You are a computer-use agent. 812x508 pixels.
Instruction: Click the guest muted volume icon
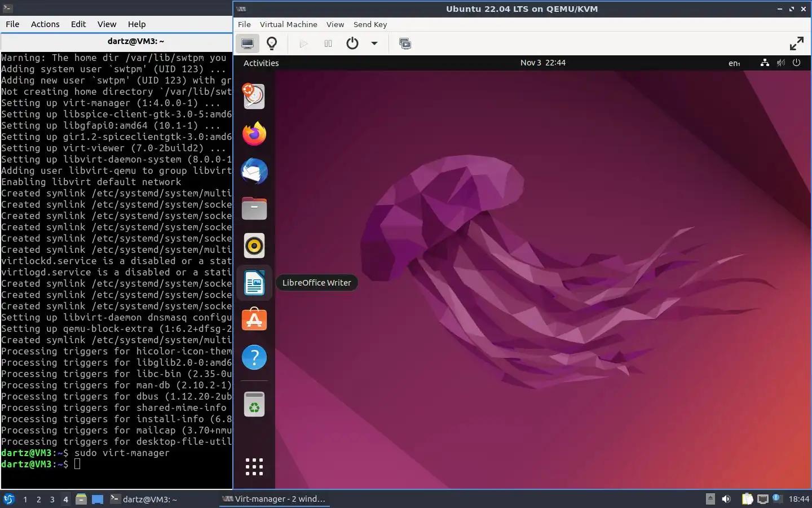(780, 63)
